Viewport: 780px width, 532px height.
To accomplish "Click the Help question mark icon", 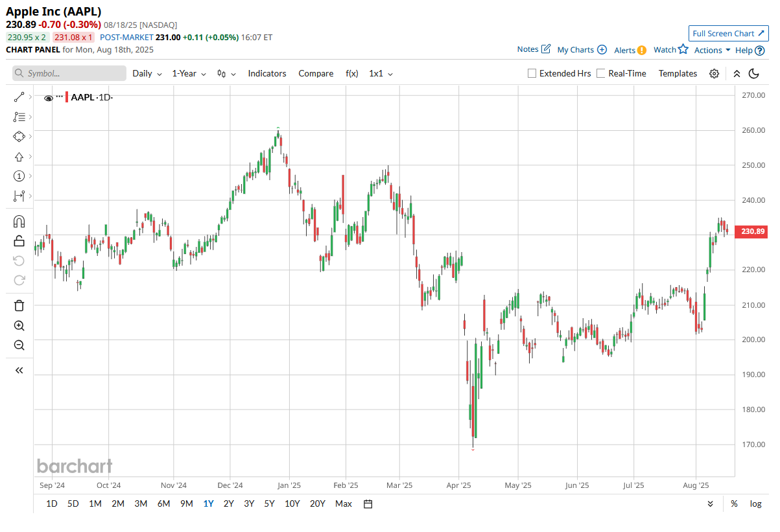I will 761,50.
